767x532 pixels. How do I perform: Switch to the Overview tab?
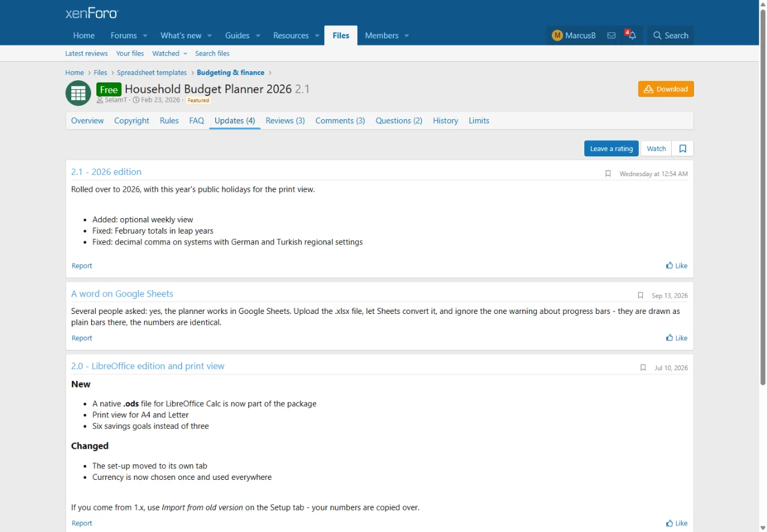click(87, 120)
